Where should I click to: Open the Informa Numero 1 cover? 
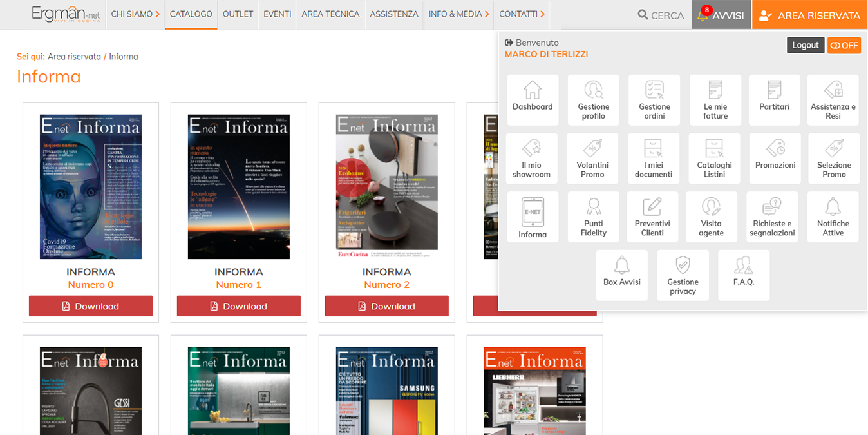click(239, 187)
